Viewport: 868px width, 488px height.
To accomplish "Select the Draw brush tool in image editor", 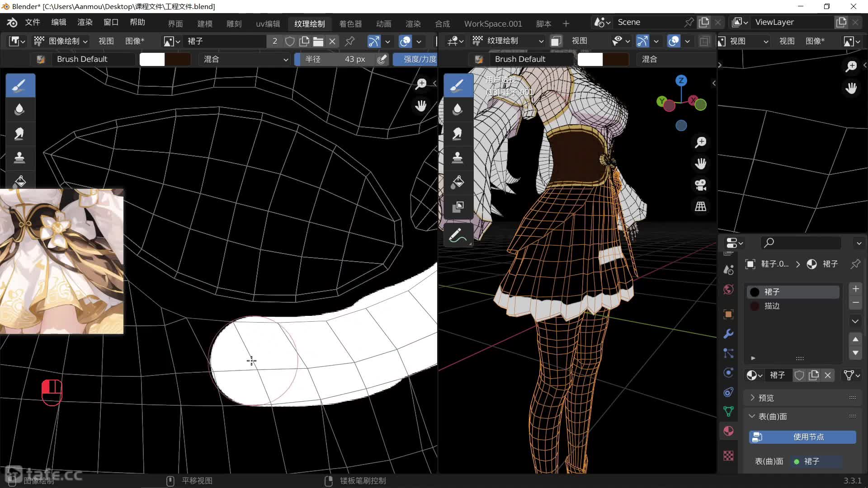I will click(20, 85).
